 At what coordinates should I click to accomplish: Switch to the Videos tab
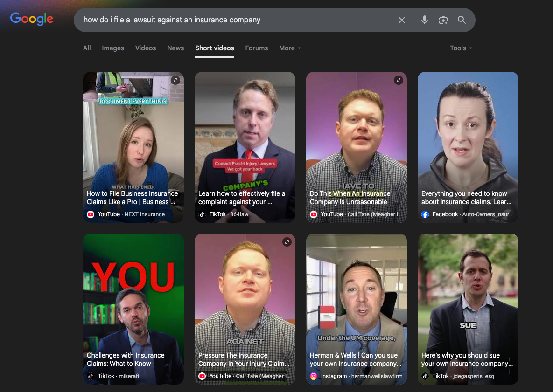[x=146, y=48]
